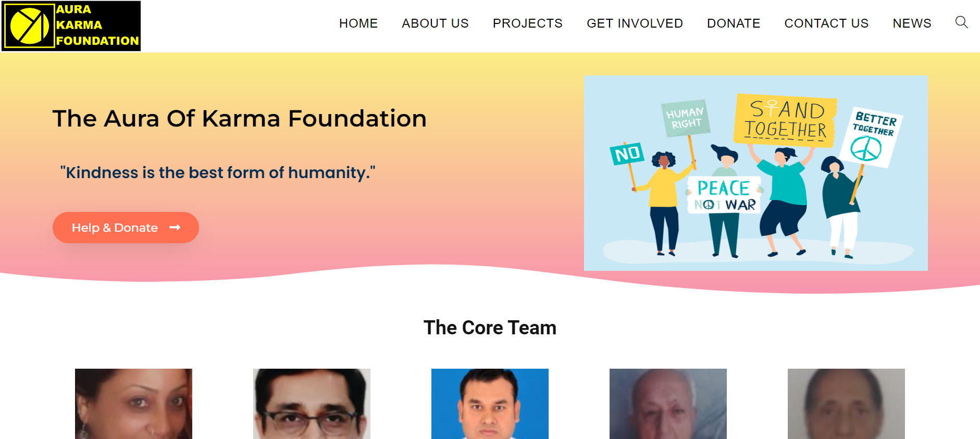Viewport: 980px width, 439px height.
Task: Click the Kindness quote text
Action: click(x=218, y=172)
